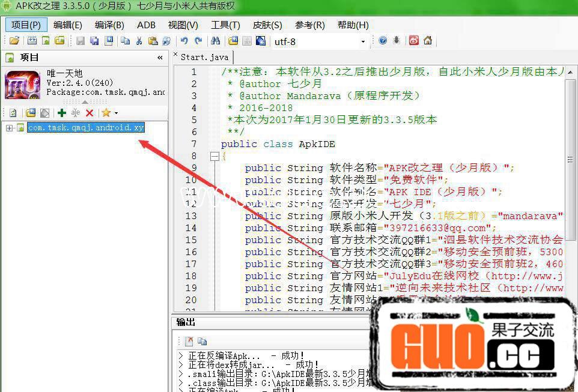Collapse the 项目 panel with double chevron

160,58
